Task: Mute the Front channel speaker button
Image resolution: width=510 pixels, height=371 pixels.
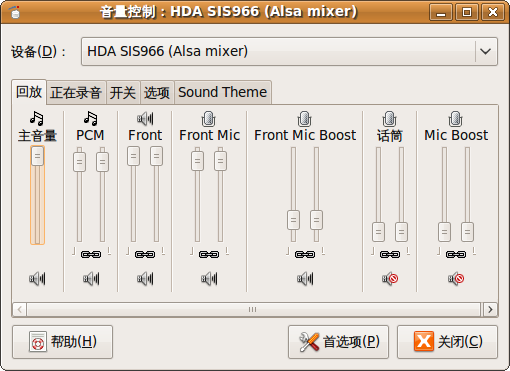Action: click(145, 279)
